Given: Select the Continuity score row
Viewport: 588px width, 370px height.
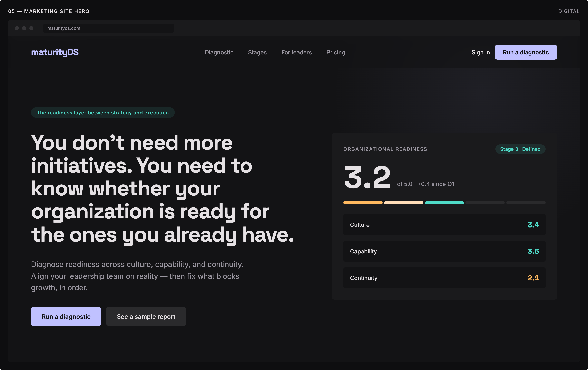Looking at the screenshot, I should tap(444, 278).
